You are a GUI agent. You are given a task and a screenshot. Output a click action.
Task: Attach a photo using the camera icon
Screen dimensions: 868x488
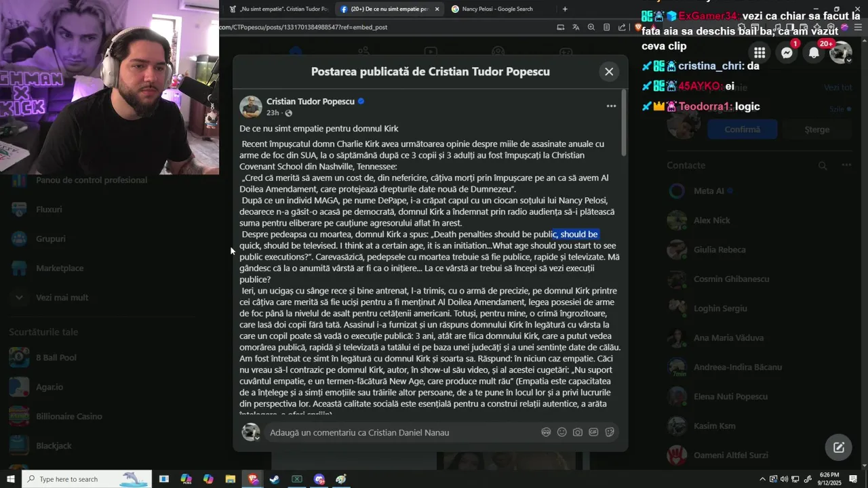click(578, 432)
